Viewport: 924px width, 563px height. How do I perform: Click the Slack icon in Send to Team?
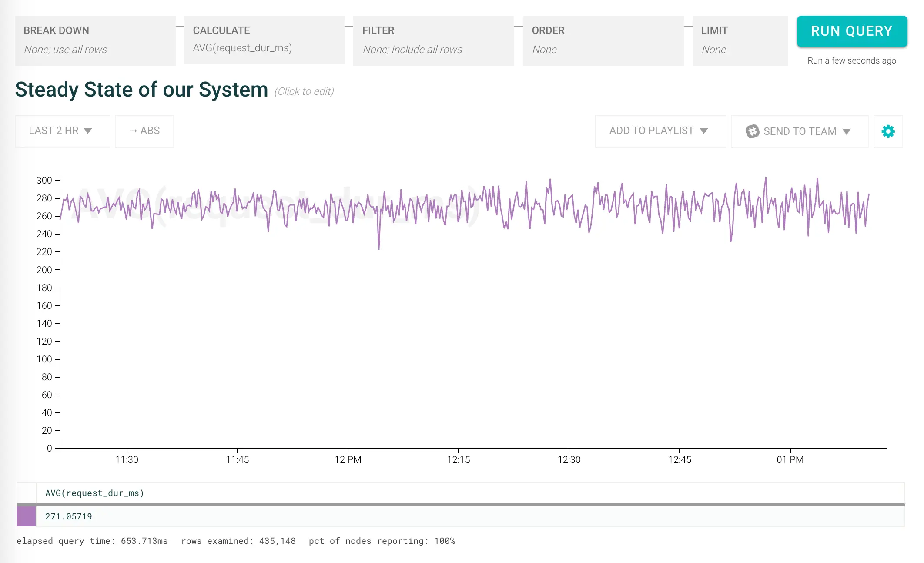click(752, 131)
